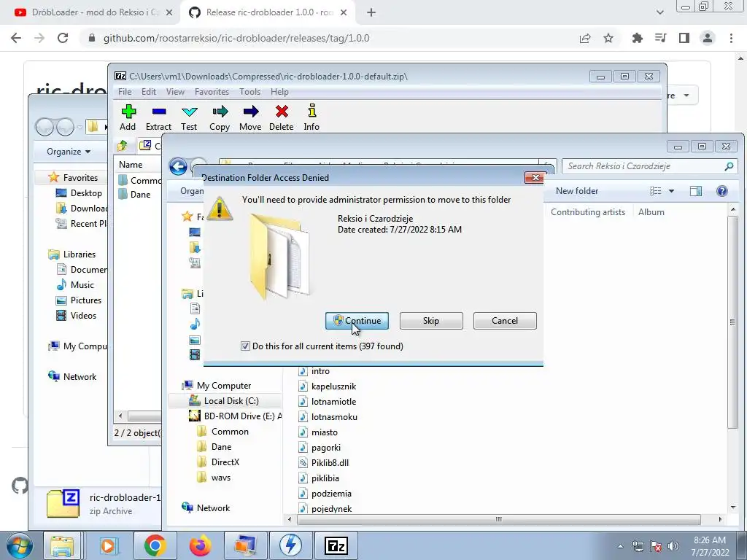Select BD-ROM Drive (E:) in navigation tree

tap(236, 416)
